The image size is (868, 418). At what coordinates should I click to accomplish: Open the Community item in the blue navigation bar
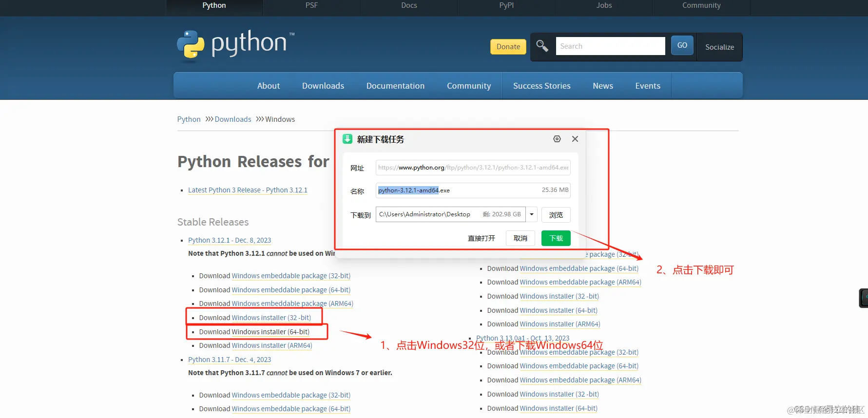469,86
